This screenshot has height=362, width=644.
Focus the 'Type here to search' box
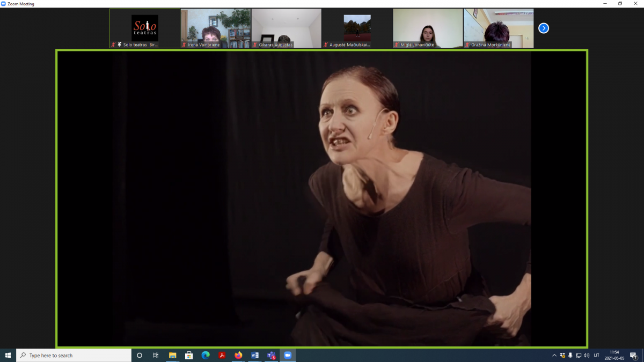(x=74, y=355)
